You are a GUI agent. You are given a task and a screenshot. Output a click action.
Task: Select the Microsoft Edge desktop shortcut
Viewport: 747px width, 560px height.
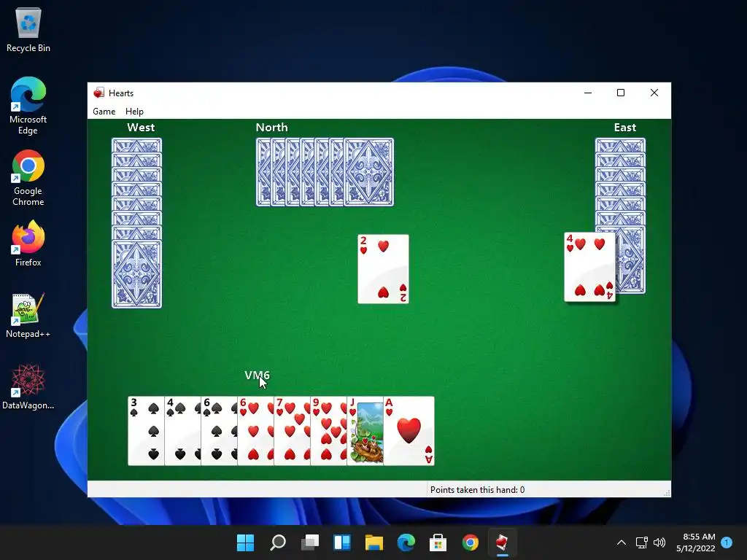[x=28, y=106]
